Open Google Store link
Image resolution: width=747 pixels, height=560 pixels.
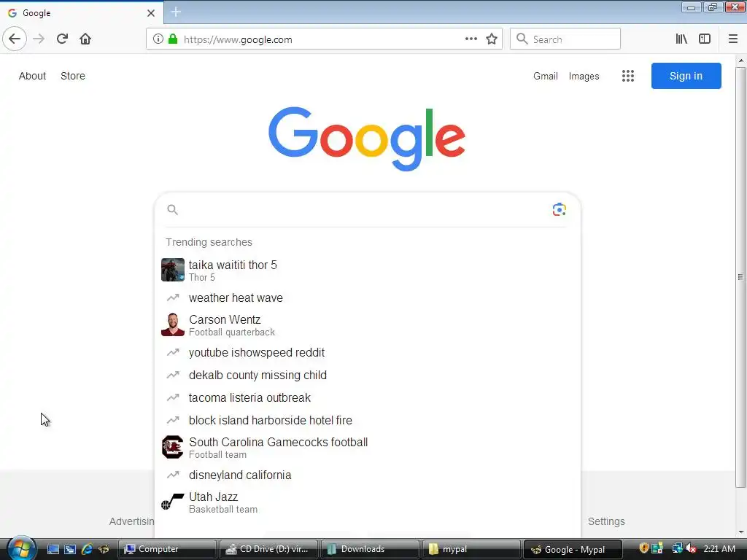[x=73, y=76]
